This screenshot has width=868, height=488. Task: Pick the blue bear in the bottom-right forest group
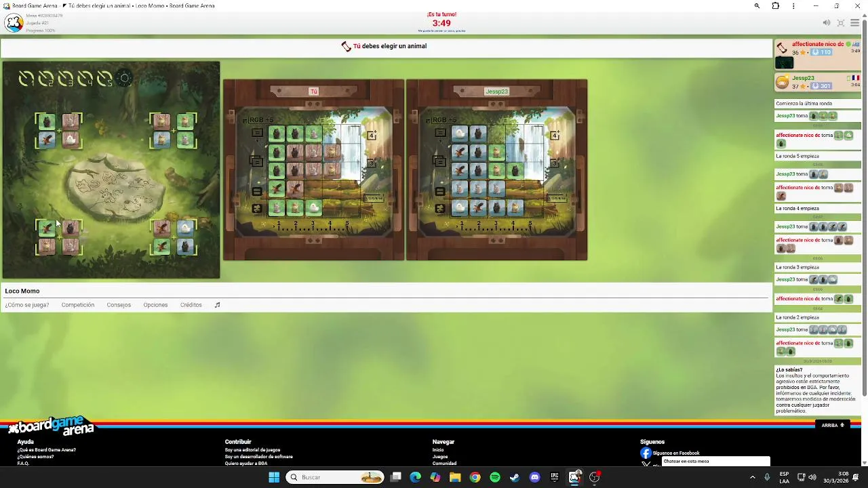click(185, 247)
